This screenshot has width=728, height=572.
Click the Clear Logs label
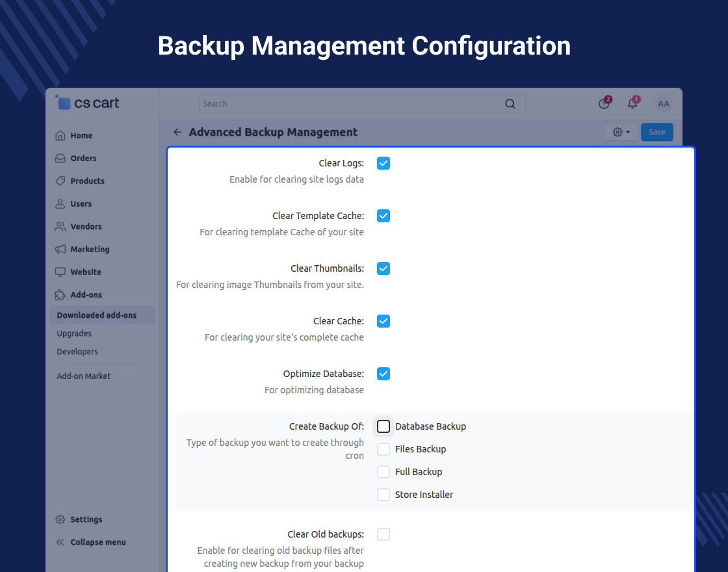(x=341, y=163)
